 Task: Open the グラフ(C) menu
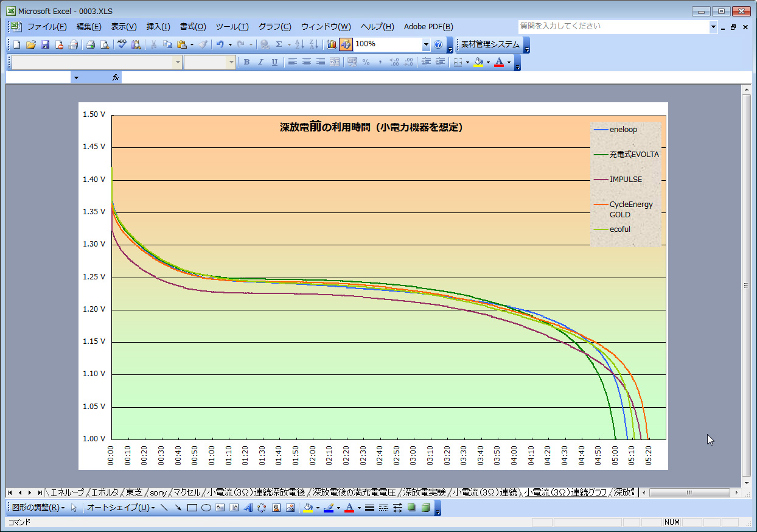[x=274, y=27]
